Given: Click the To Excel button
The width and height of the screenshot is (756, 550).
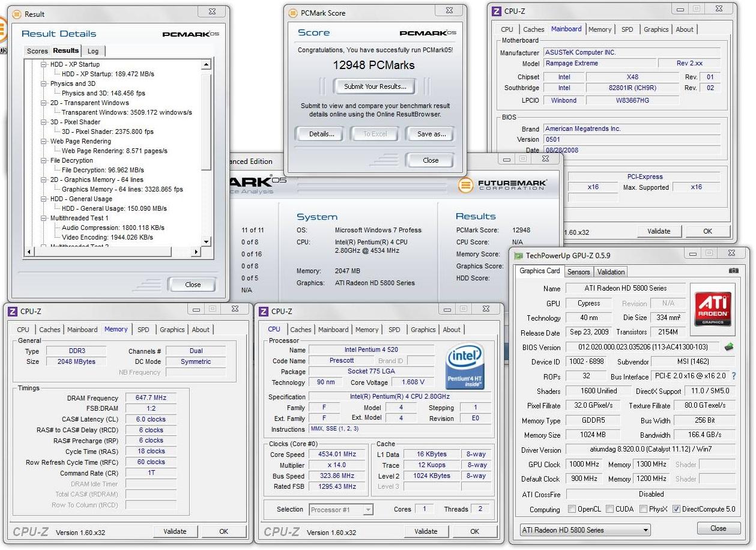Looking at the screenshot, I should click(375, 134).
